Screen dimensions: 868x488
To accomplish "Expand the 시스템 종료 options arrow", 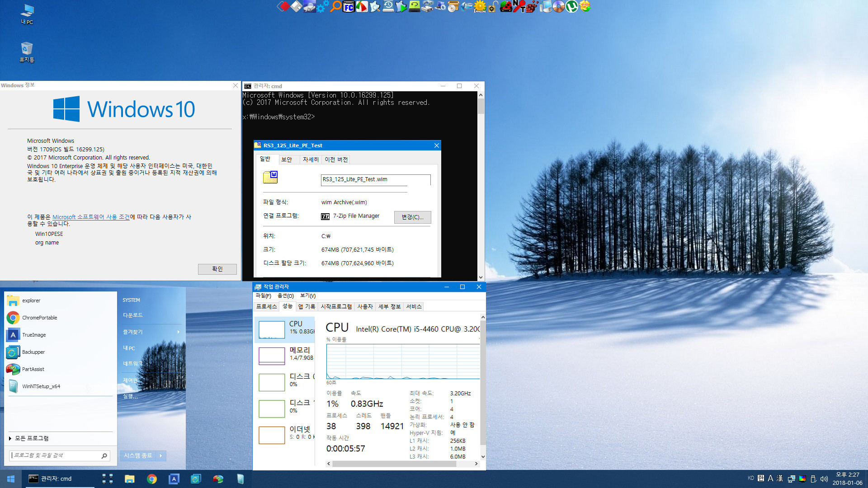I will click(x=161, y=455).
